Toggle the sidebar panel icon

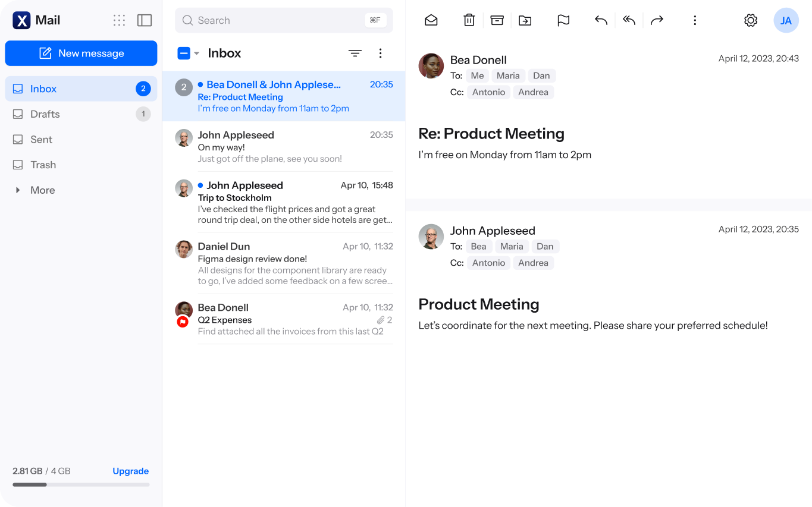(x=145, y=20)
